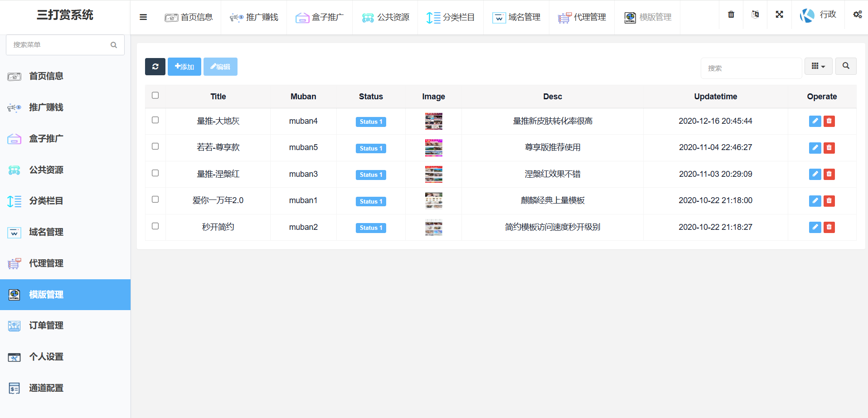This screenshot has width=868, height=418.
Task: Delete the 秒开简约 template row
Action: click(829, 227)
